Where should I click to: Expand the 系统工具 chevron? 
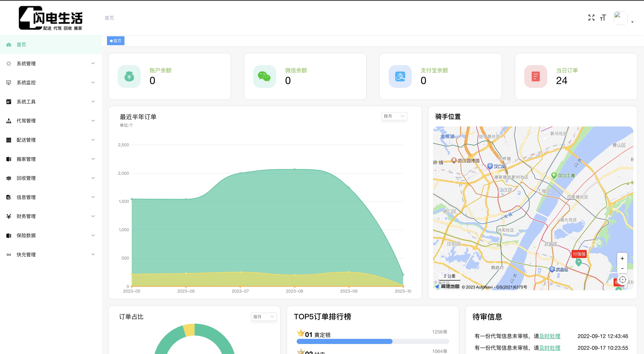pyautogui.click(x=93, y=101)
